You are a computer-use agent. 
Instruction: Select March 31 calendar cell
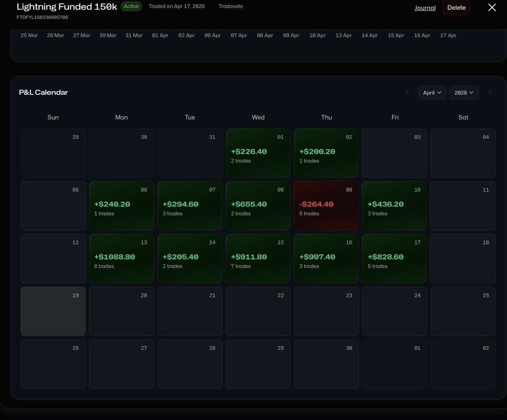(190, 153)
